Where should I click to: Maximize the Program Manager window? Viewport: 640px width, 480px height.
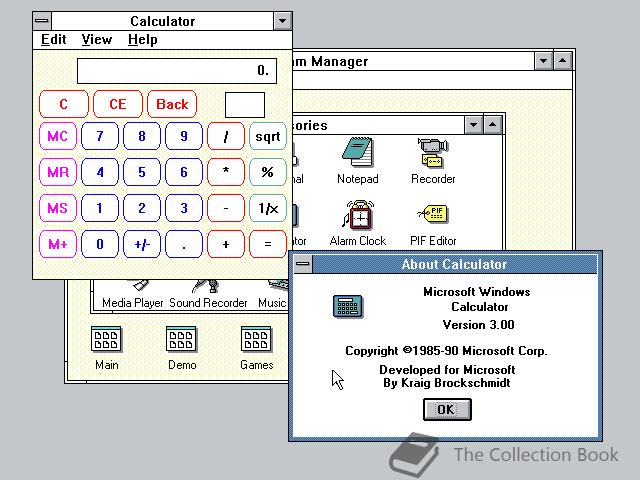(x=562, y=61)
